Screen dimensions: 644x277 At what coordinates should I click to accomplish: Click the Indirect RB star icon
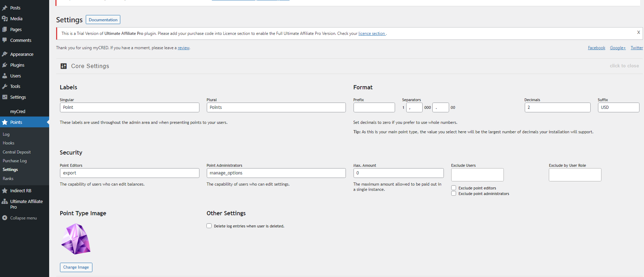[x=5, y=190]
